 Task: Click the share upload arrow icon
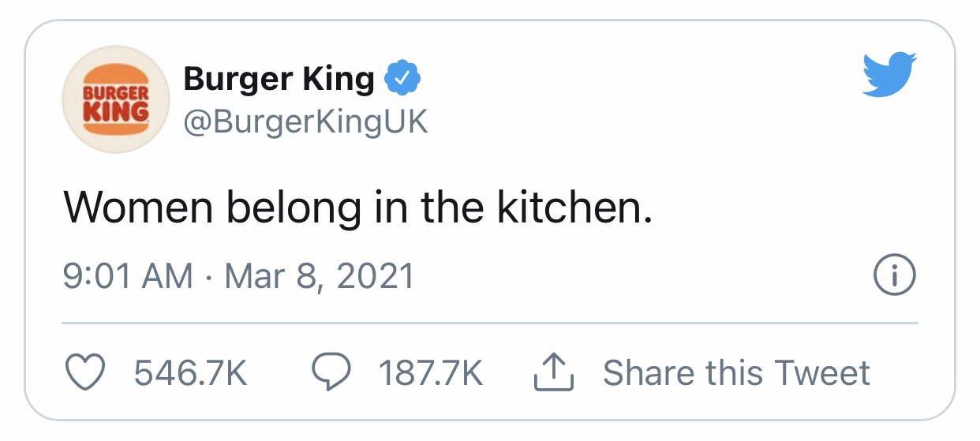(554, 373)
